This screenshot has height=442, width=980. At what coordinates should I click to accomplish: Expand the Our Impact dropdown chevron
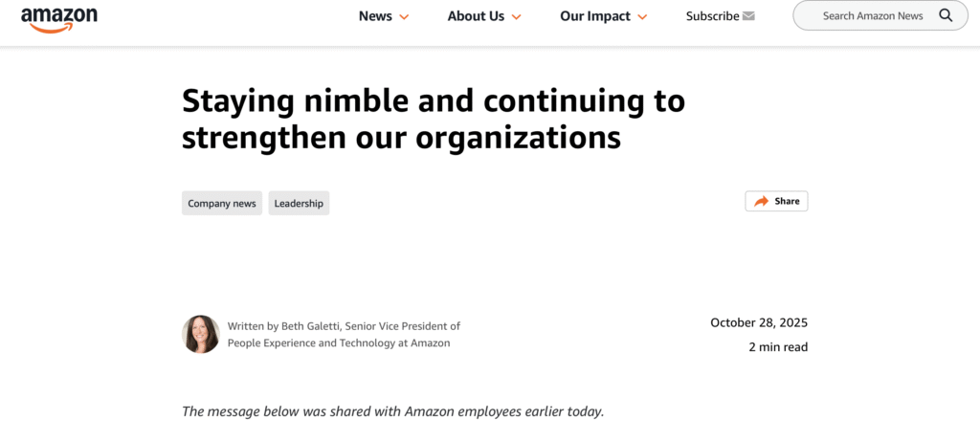(642, 16)
